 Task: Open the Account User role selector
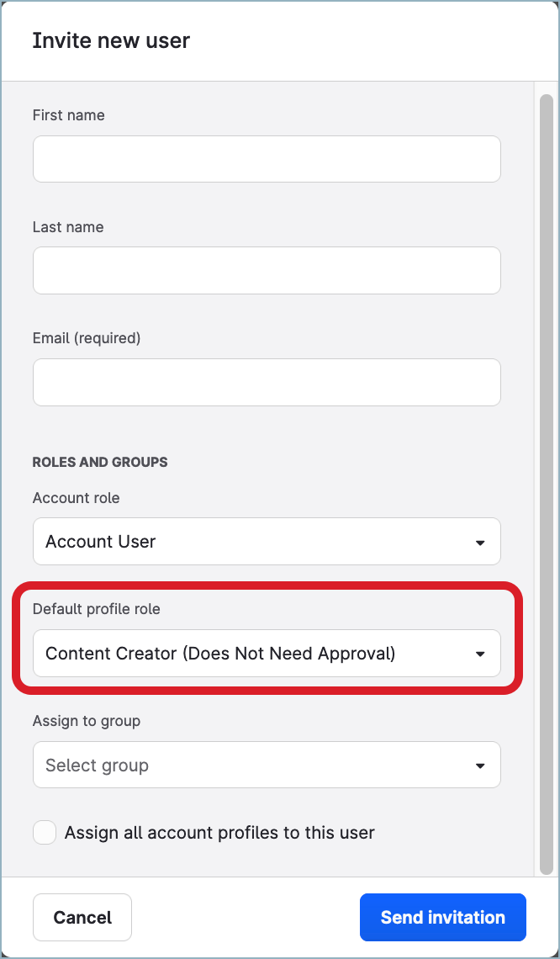267,542
